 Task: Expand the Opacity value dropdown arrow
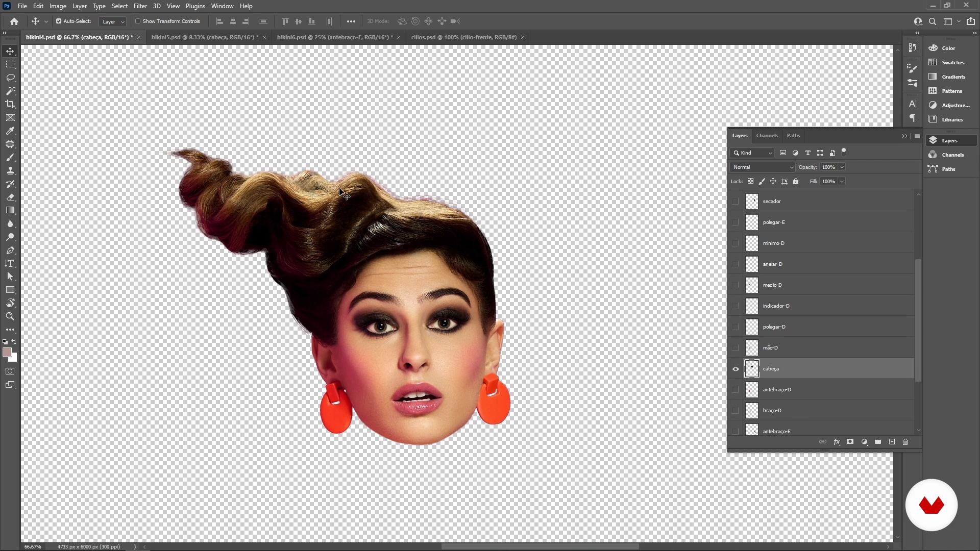click(842, 167)
